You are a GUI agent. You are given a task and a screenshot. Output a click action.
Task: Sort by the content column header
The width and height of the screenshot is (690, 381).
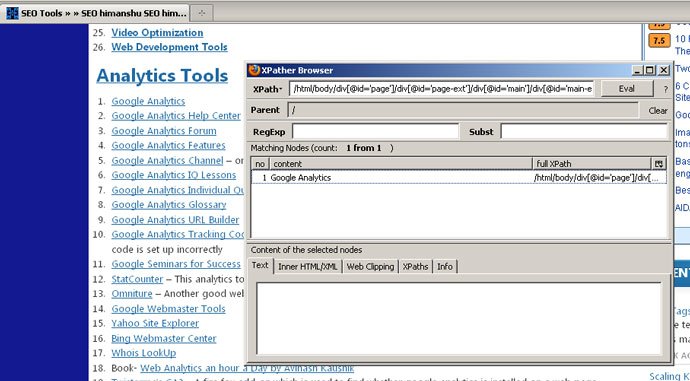[x=401, y=164]
